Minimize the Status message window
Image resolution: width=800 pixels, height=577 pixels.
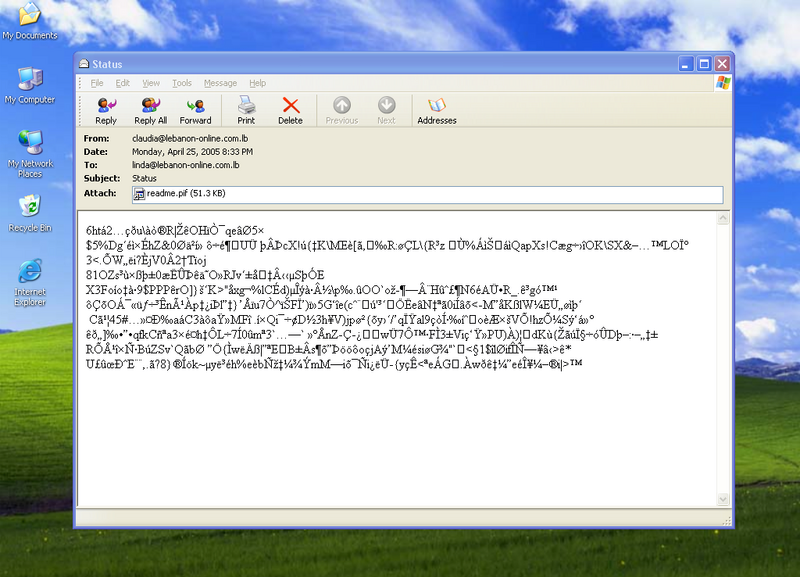coord(686,64)
